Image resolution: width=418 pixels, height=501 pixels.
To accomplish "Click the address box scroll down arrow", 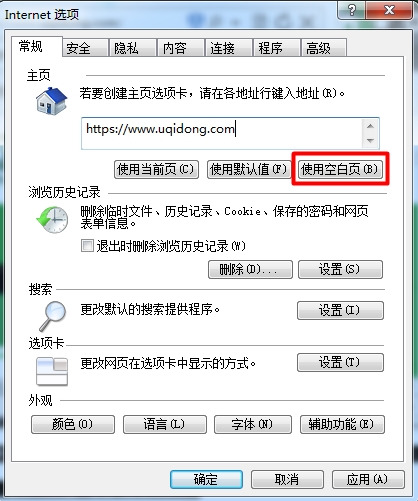I will 370,140.
